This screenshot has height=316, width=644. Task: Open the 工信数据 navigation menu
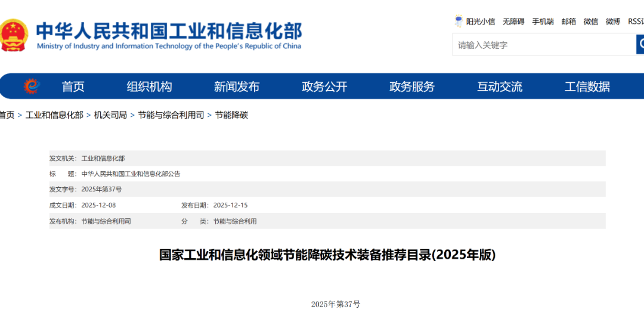587,86
